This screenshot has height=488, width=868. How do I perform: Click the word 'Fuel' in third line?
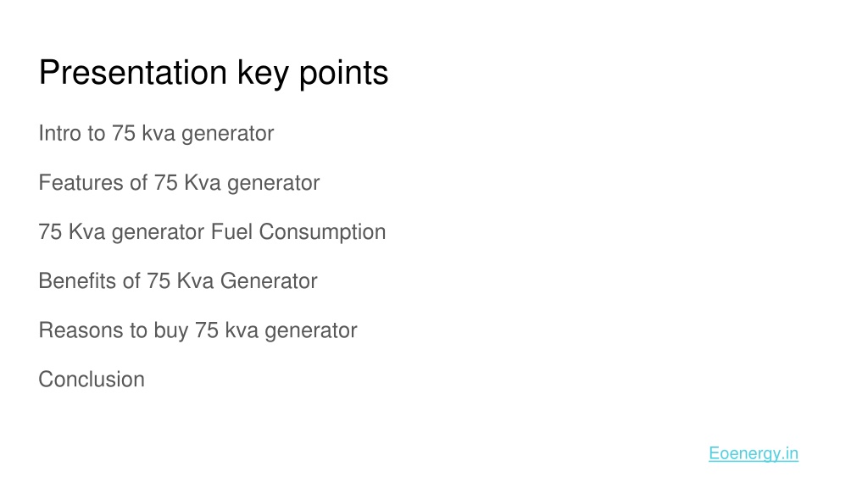232,232
